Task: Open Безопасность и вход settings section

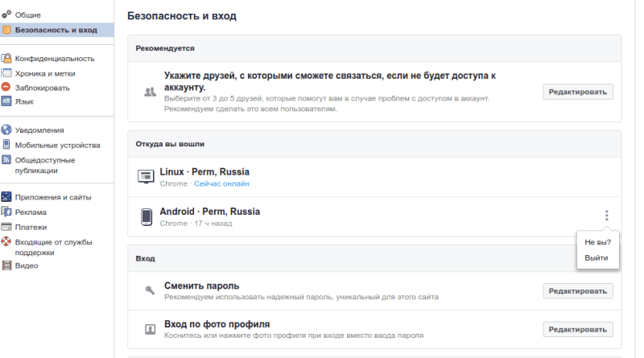Action: point(56,30)
